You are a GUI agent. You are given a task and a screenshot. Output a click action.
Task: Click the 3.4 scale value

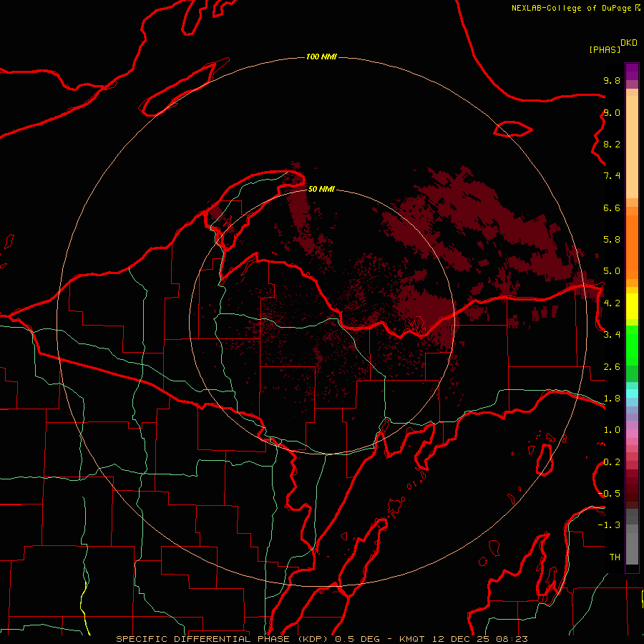click(x=612, y=335)
